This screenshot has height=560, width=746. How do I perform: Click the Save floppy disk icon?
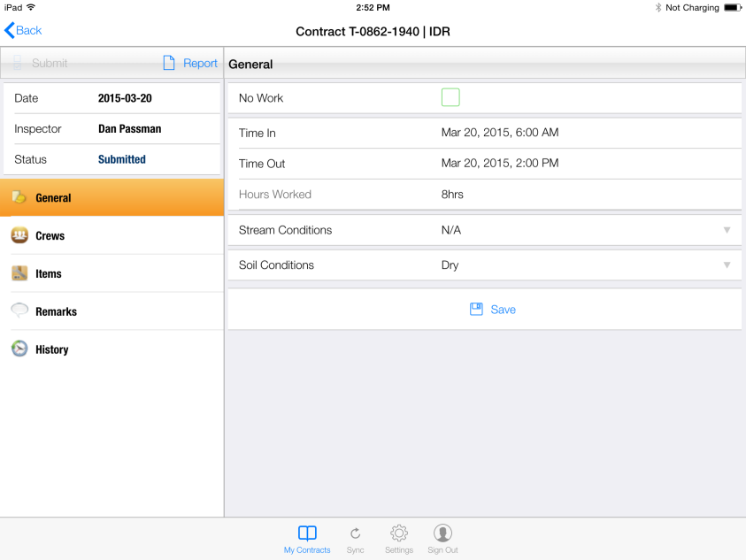tap(476, 309)
